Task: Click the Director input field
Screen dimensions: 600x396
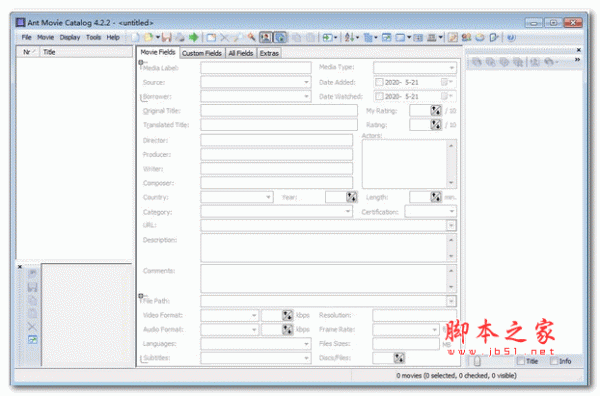Action: (x=277, y=140)
